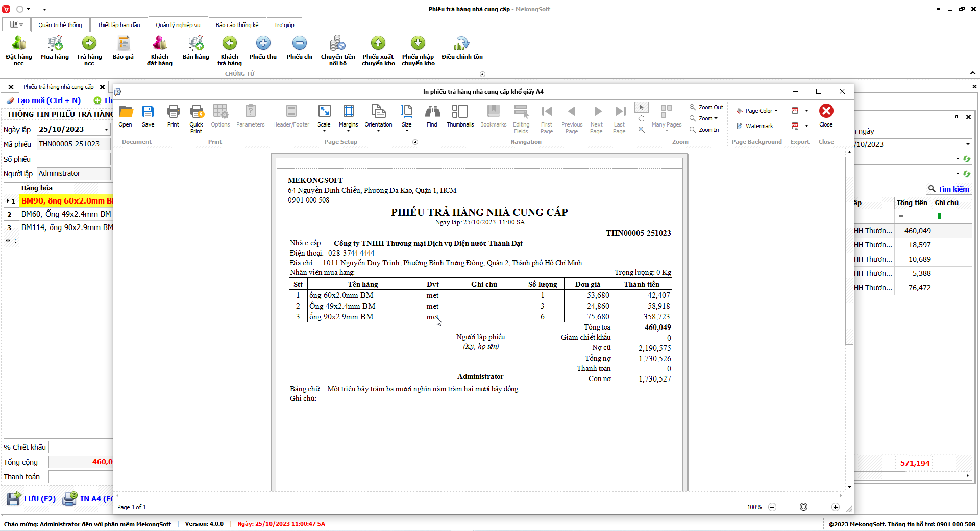The width and height of the screenshot is (980, 531).
Task: Open the Margins menu
Action: (349, 118)
